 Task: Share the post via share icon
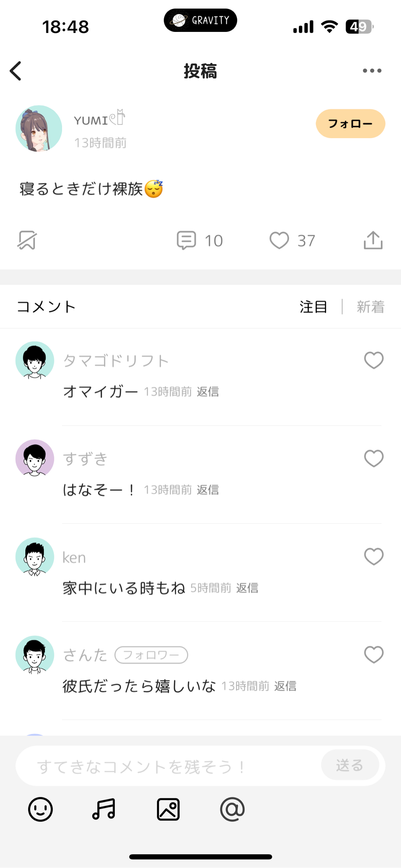click(373, 240)
